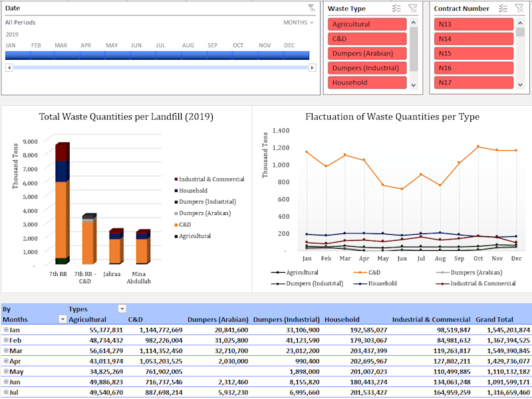Toggle contract number N17

(473, 82)
